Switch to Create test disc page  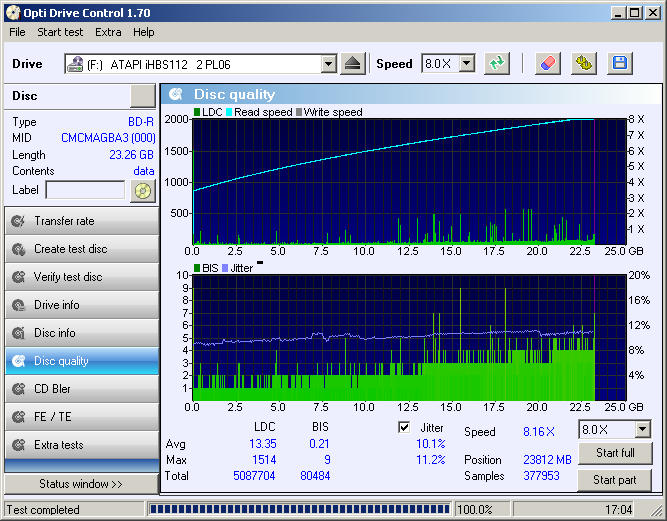pos(82,249)
